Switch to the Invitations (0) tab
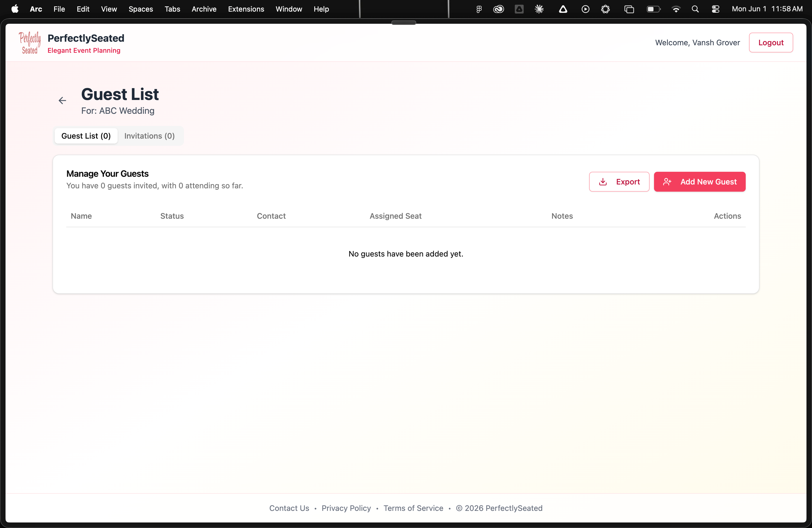Screen dimensions: 812x528 [x=149, y=136]
